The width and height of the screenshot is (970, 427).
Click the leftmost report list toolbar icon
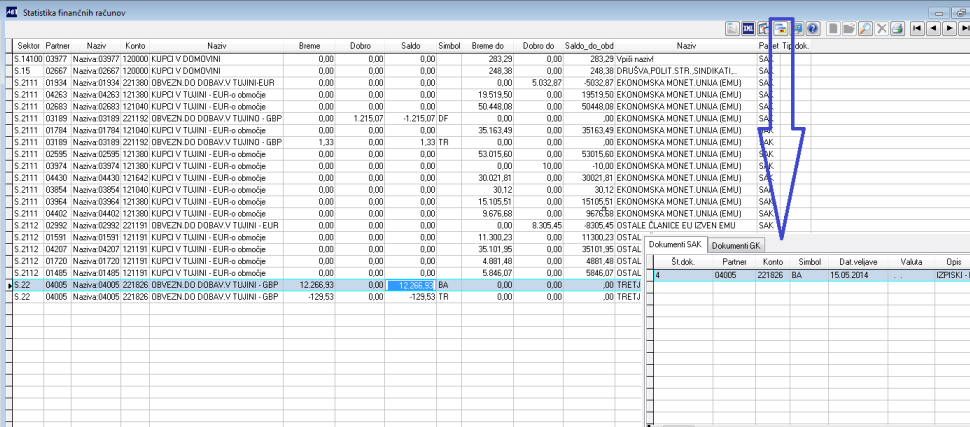(732, 28)
